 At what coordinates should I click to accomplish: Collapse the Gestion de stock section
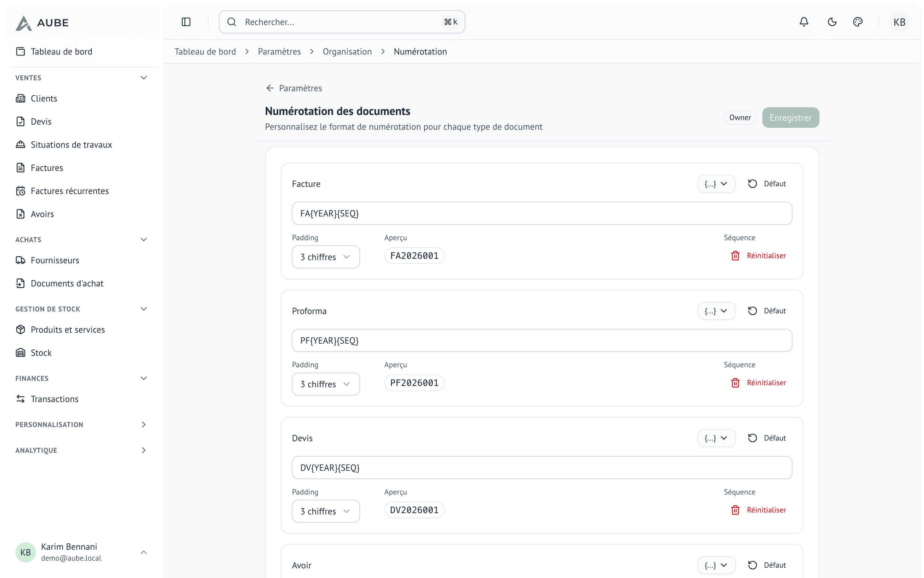click(143, 309)
